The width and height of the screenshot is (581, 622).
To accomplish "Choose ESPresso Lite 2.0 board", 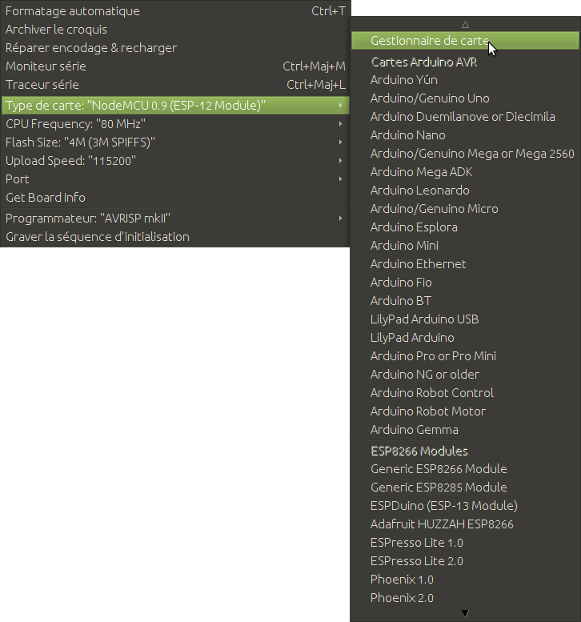I will coord(465,561).
